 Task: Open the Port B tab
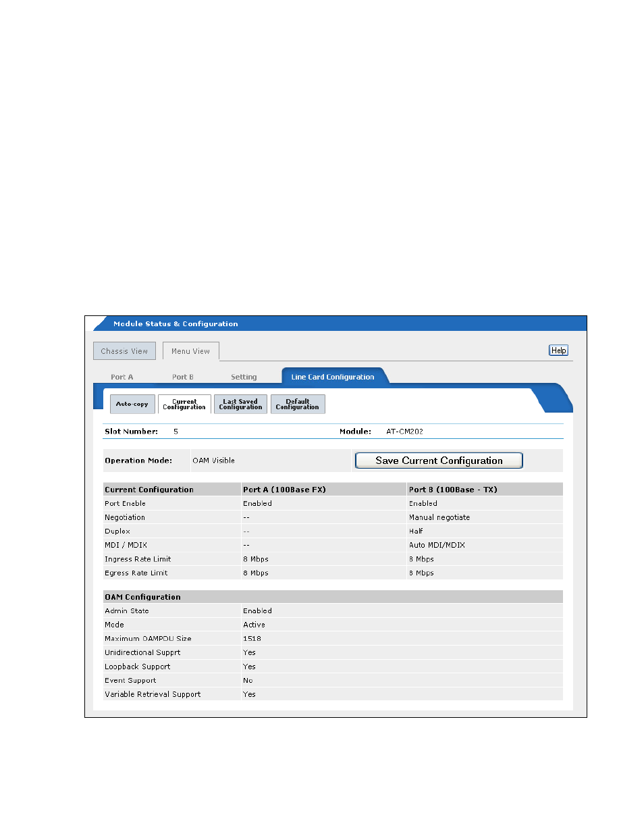[x=182, y=377]
